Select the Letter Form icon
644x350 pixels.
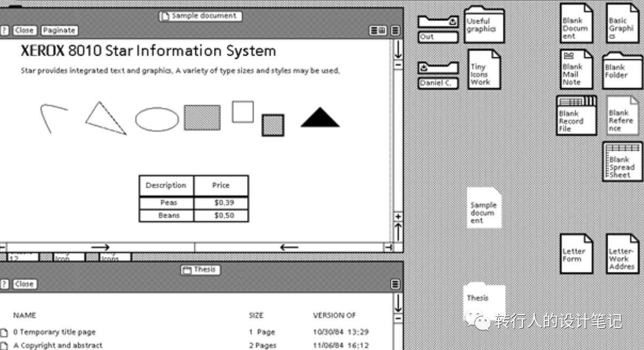577,254
